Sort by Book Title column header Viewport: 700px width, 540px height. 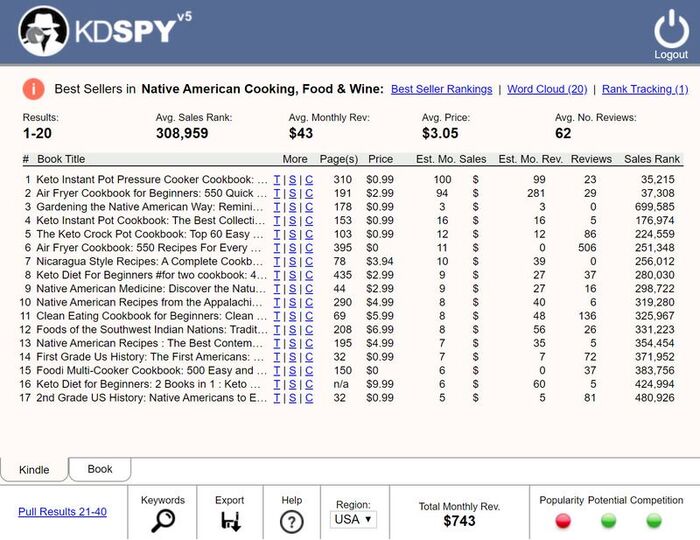click(61, 159)
